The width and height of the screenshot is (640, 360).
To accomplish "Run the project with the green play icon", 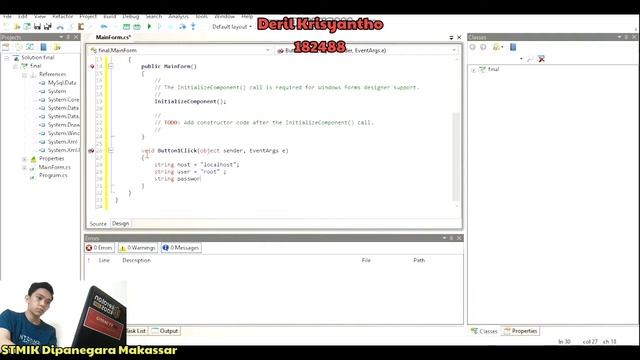I will tap(149, 27).
